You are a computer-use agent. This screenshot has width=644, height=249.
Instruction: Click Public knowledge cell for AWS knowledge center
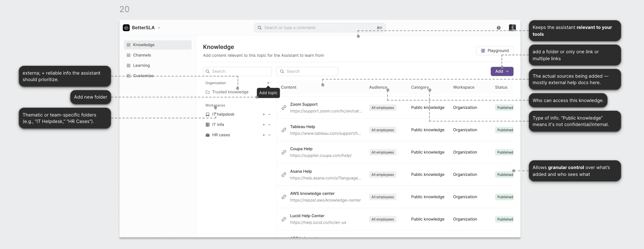coord(428,197)
